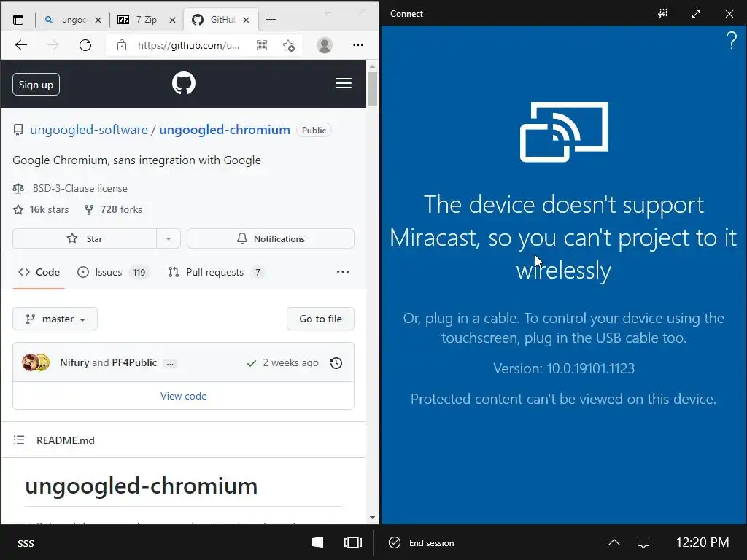Open the ungoogled-software owner link
Screen dimensions: 747x560
coord(89,130)
